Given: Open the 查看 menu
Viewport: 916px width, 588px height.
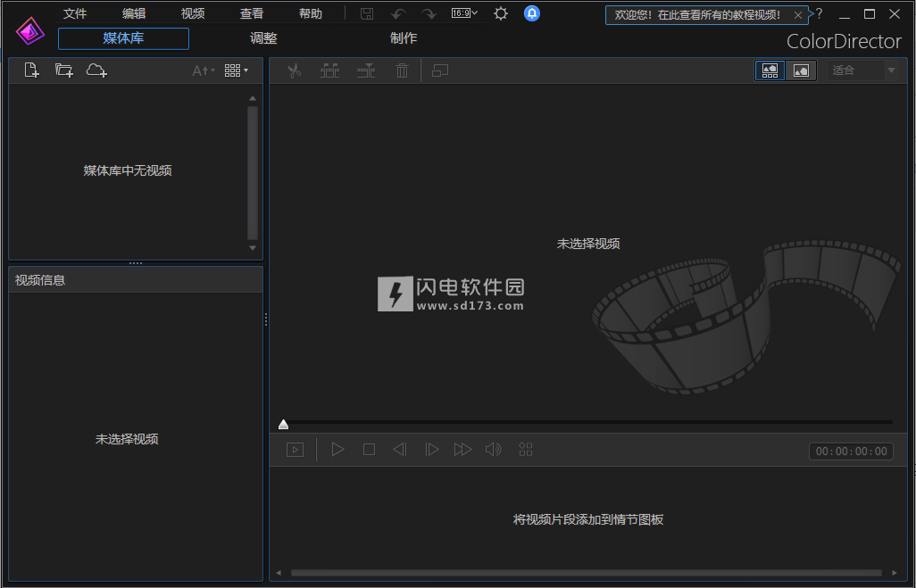Looking at the screenshot, I should click(252, 13).
